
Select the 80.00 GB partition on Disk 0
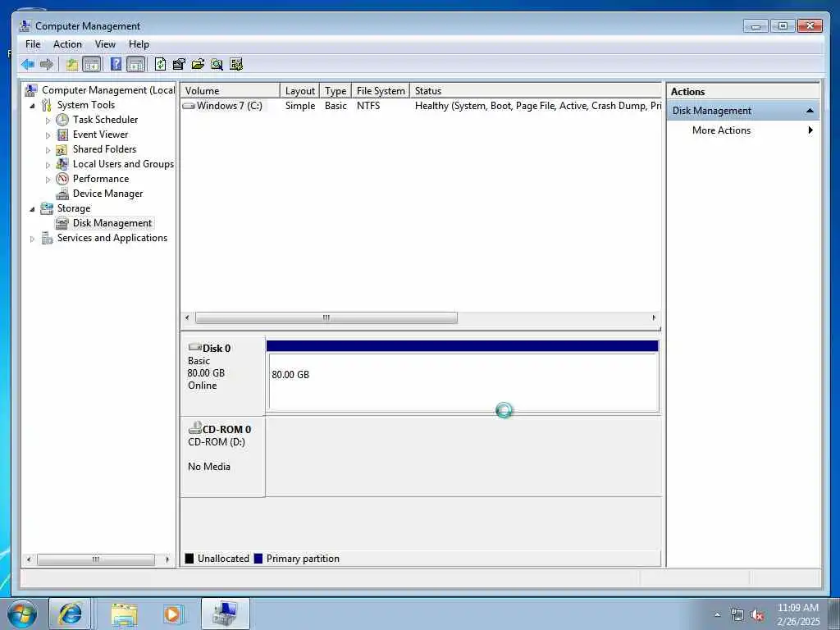(x=463, y=377)
